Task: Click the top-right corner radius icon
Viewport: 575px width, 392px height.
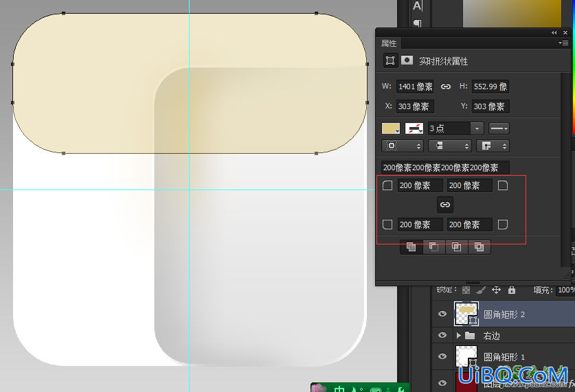Action: (x=503, y=185)
